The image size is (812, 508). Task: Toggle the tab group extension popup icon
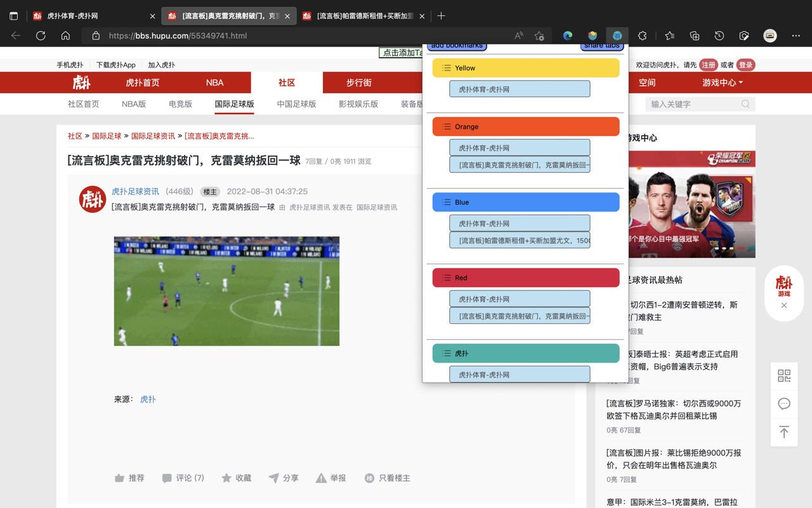click(617, 36)
